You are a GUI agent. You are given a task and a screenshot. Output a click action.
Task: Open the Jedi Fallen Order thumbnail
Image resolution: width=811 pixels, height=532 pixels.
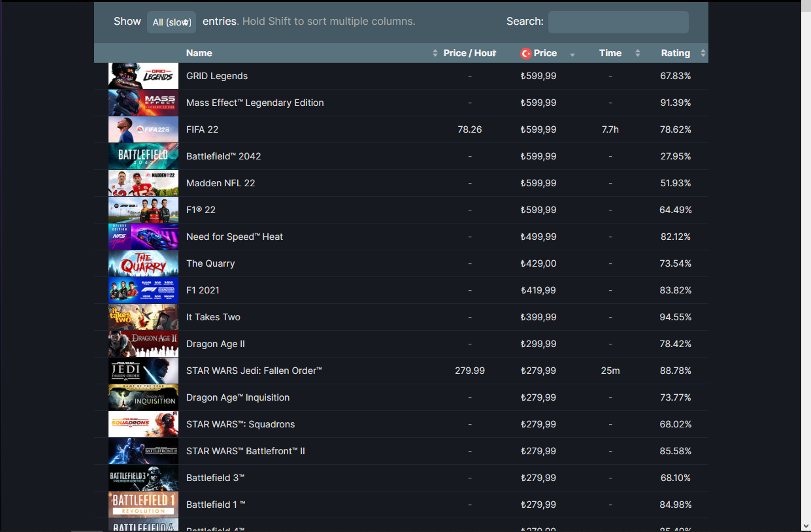[x=143, y=371]
